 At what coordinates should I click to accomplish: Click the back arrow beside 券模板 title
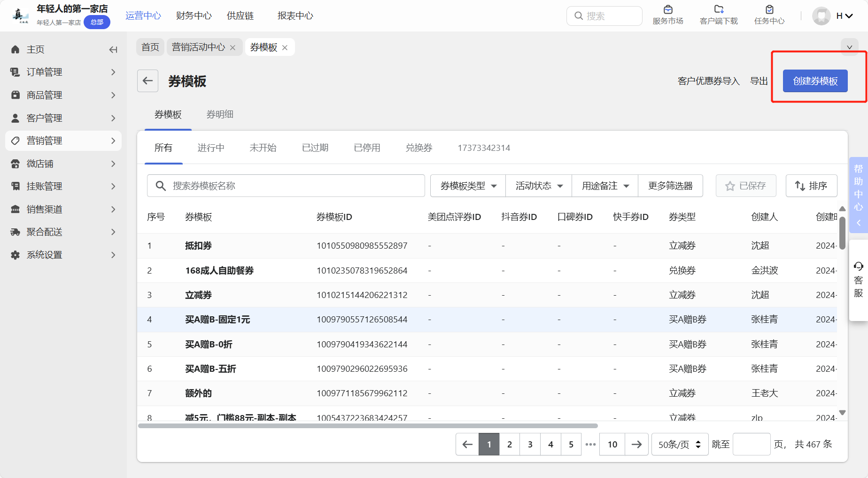point(147,81)
